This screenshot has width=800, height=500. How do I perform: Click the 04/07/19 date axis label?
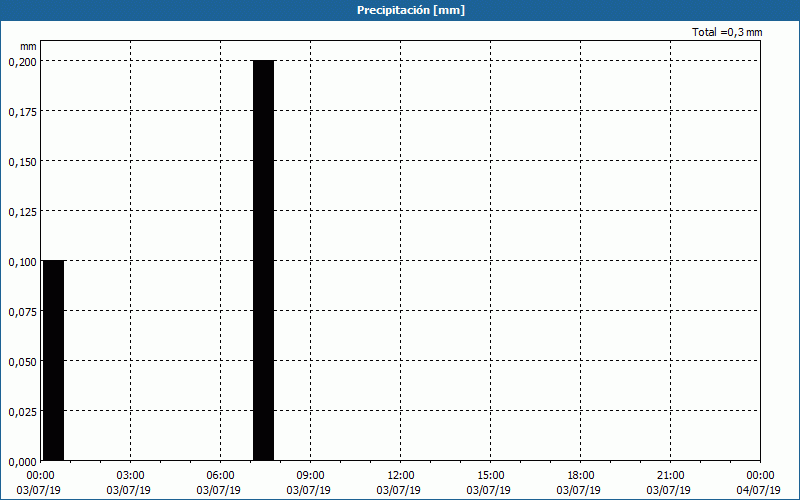click(759, 490)
